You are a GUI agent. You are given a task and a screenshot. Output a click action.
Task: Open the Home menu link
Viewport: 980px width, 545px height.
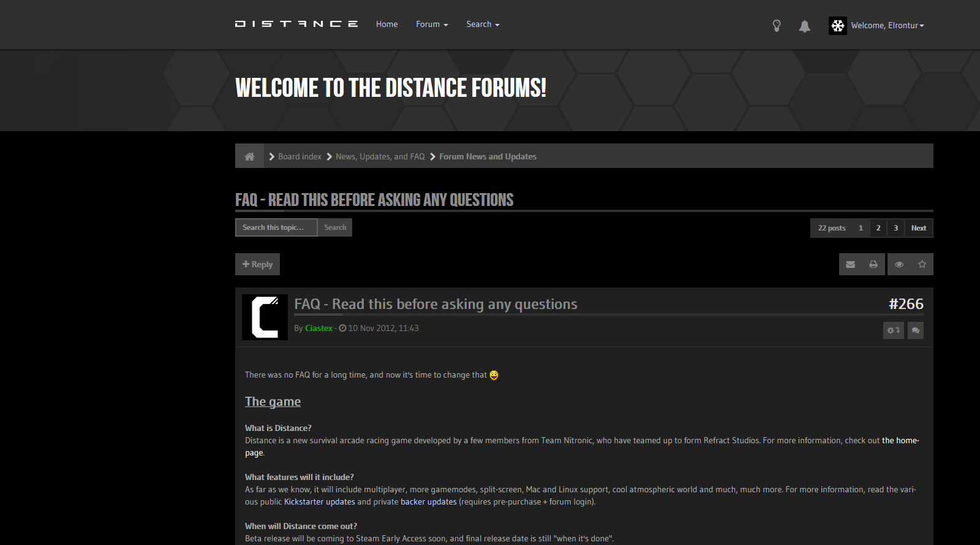pyautogui.click(x=386, y=25)
